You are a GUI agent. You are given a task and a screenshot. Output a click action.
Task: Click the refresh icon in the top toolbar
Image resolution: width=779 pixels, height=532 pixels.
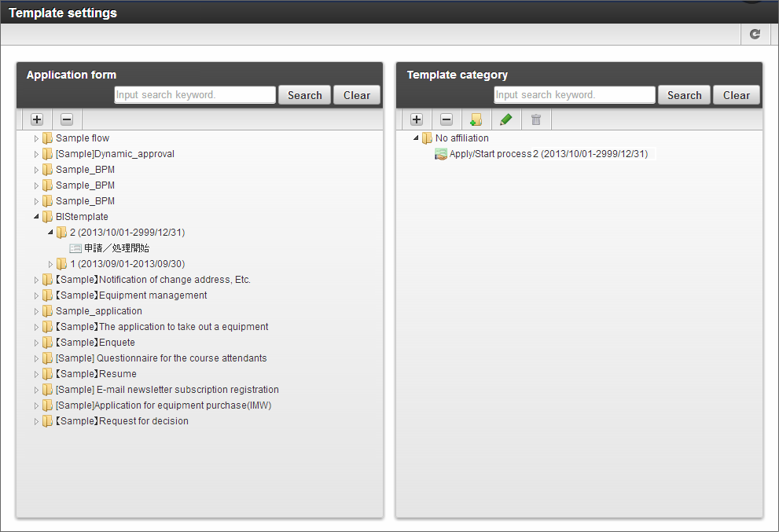pyautogui.click(x=755, y=34)
